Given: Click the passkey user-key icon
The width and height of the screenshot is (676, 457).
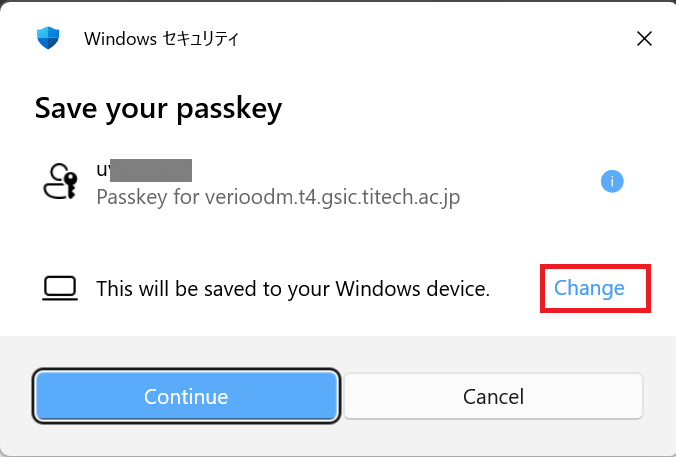Looking at the screenshot, I should (60, 182).
